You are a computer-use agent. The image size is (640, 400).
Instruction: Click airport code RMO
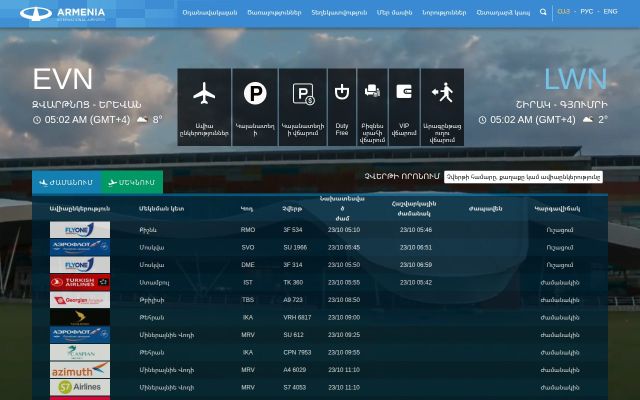pos(248,230)
